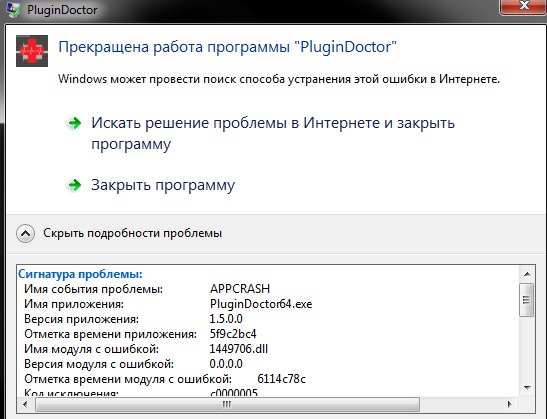547x419 pixels.
Task: Click faulting module name '1449706.dll'
Action: (x=239, y=349)
